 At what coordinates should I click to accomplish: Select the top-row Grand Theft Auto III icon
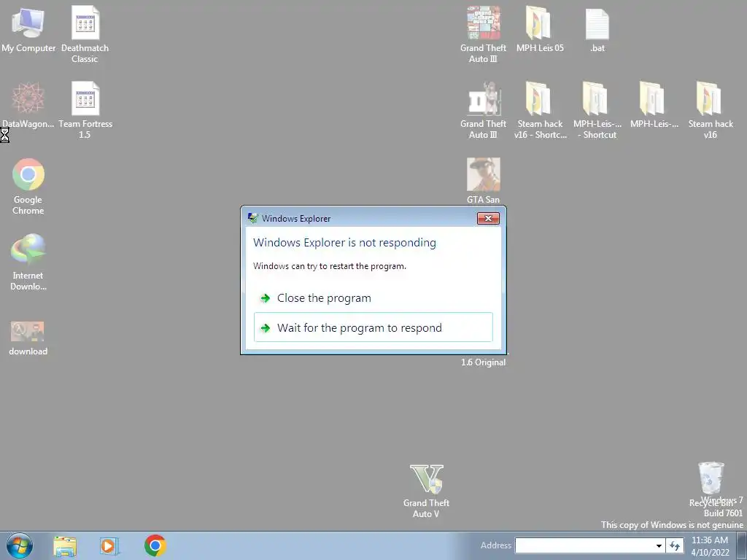[x=483, y=34]
